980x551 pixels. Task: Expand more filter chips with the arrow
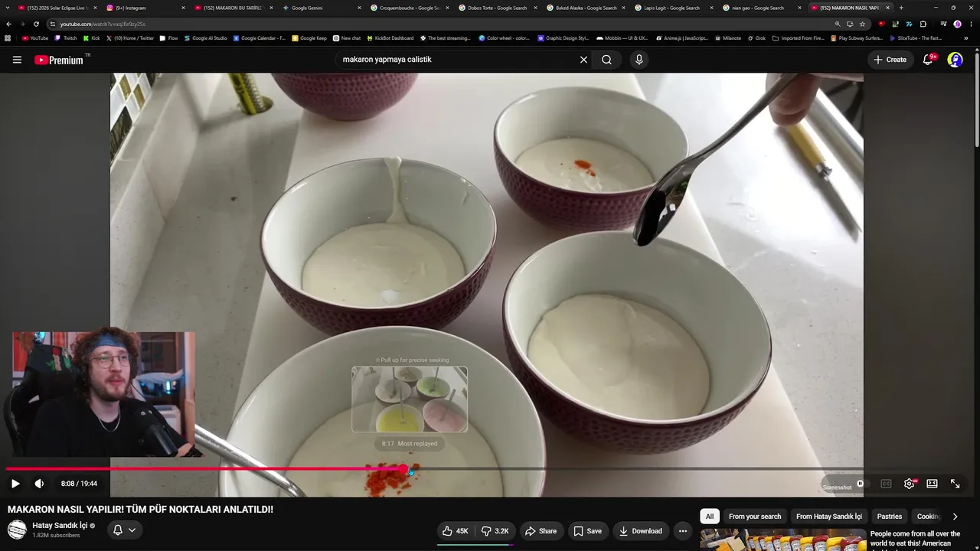[x=955, y=517]
